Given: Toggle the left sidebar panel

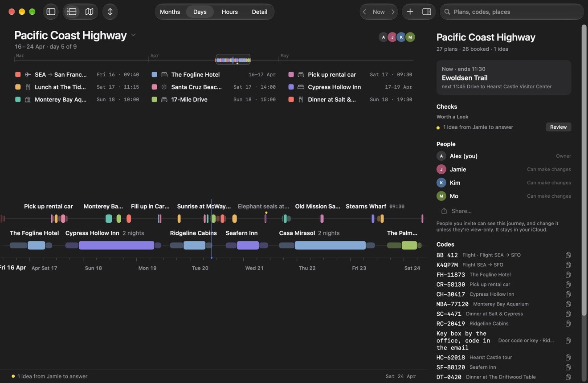Looking at the screenshot, I should point(51,12).
